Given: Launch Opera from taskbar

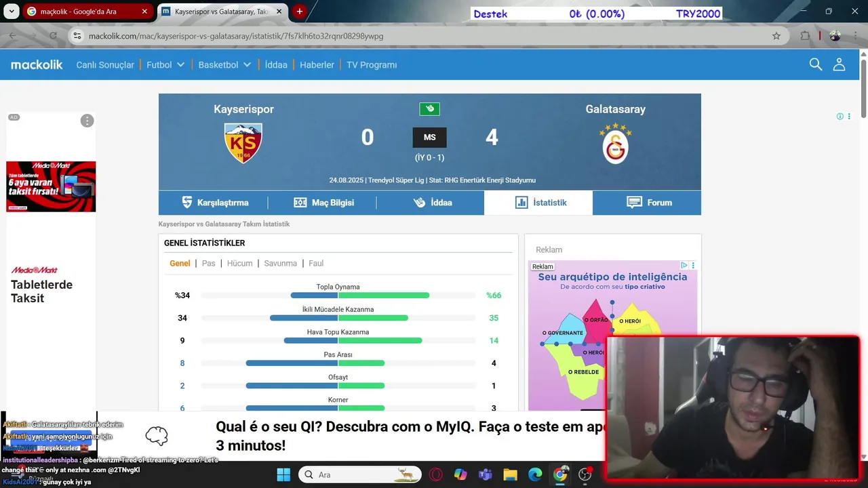Looking at the screenshot, I should point(436,474).
